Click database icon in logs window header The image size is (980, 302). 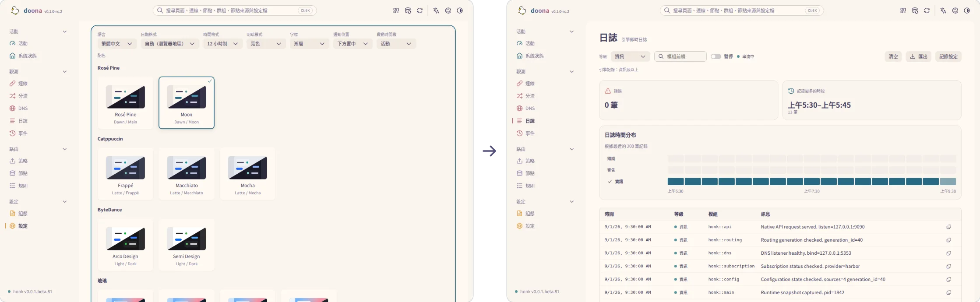[915, 11]
